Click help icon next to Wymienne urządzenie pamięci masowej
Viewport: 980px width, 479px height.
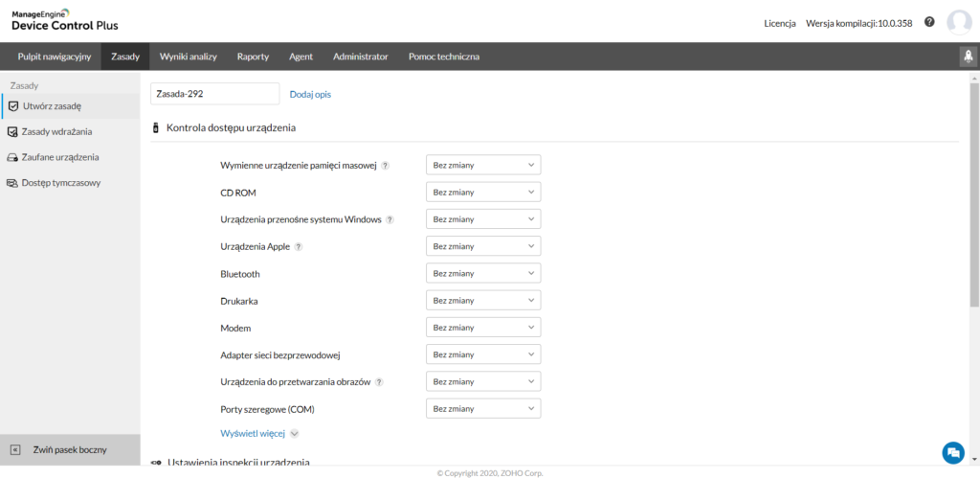pyautogui.click(x=385, y=166)
